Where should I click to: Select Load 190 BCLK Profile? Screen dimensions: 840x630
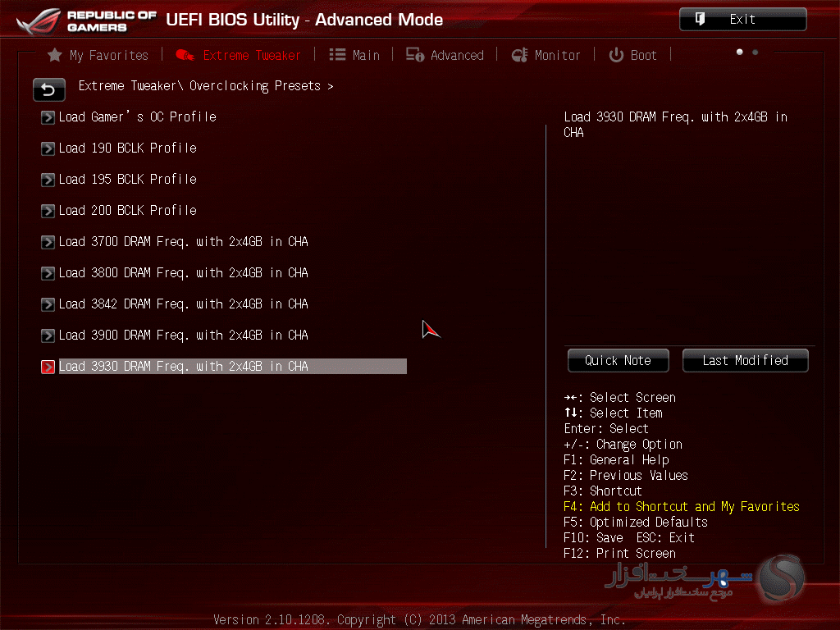coord(128,148)
